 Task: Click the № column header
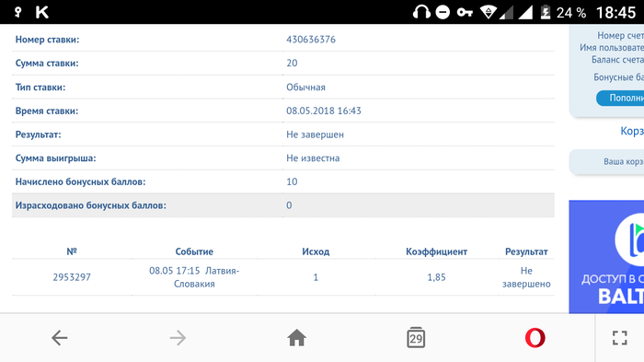click(72, 251)
